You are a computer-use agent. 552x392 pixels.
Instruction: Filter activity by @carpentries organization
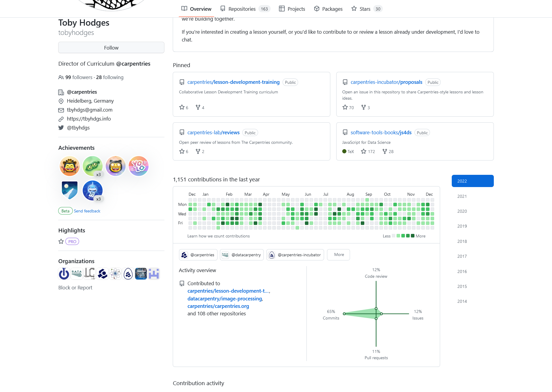[198, 255]
